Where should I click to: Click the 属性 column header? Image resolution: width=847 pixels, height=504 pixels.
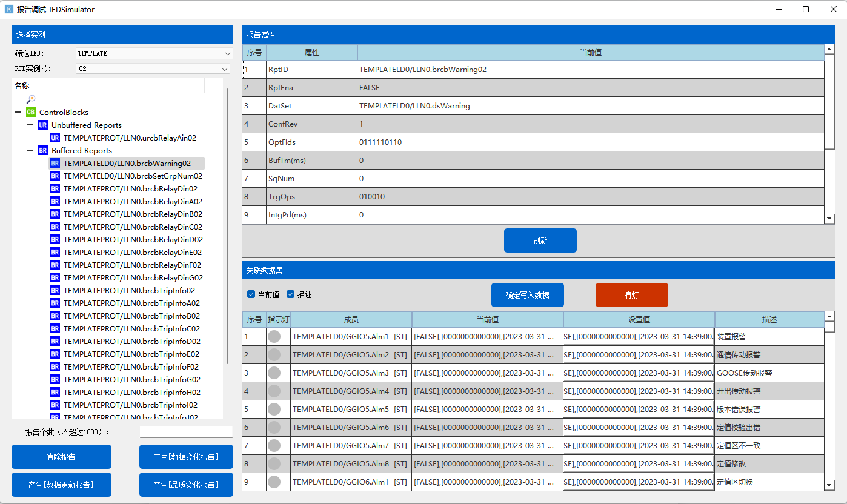pos(312,53)
